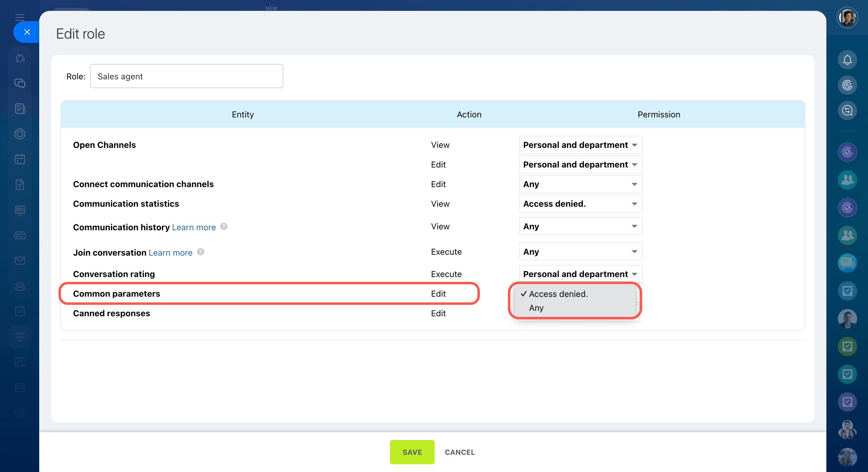
Task: Open the notifications bell icon
Action: [x=847, y=60]
